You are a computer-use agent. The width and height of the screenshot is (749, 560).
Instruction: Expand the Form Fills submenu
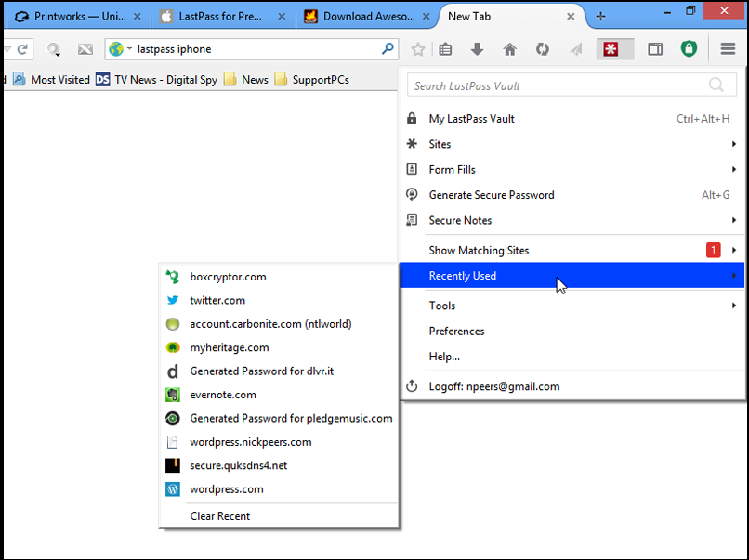tap(572, 169)
